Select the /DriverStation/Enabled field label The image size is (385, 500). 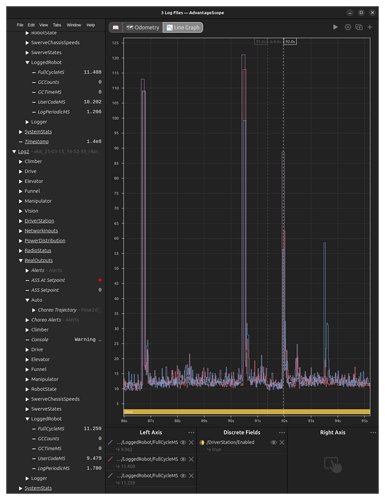pos(230,442)
